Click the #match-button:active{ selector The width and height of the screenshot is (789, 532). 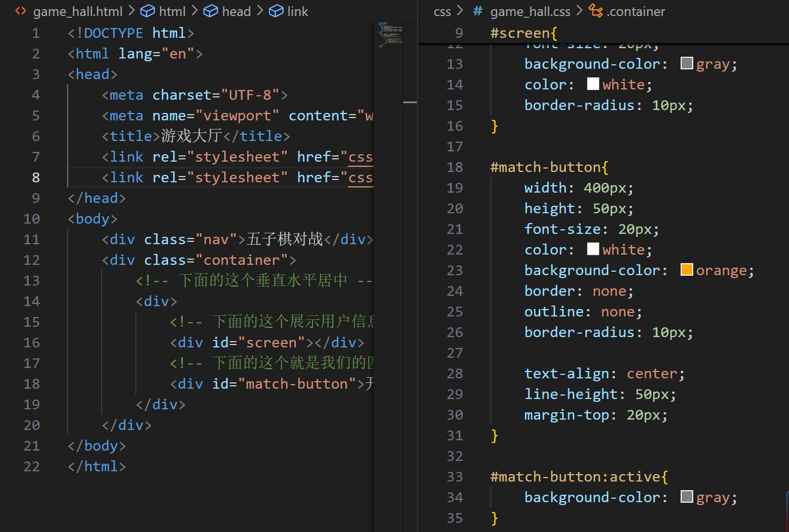(x=579, y=477)
